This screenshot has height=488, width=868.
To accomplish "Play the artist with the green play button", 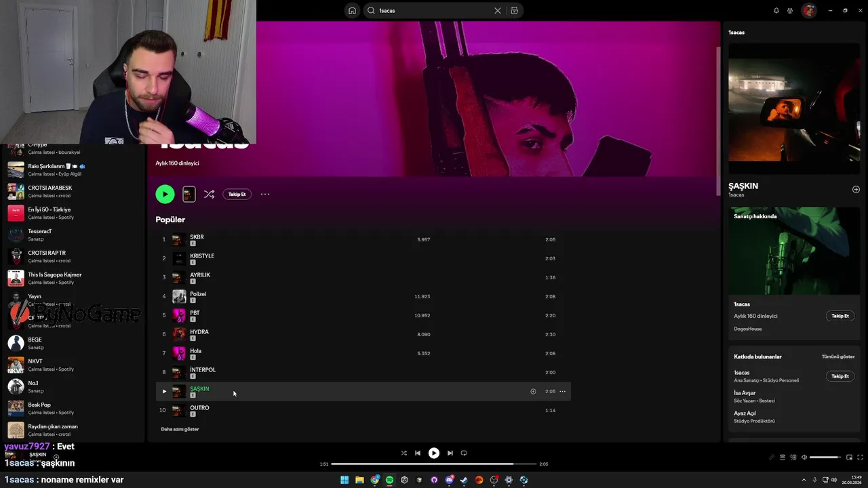I will tap(165, 194).
